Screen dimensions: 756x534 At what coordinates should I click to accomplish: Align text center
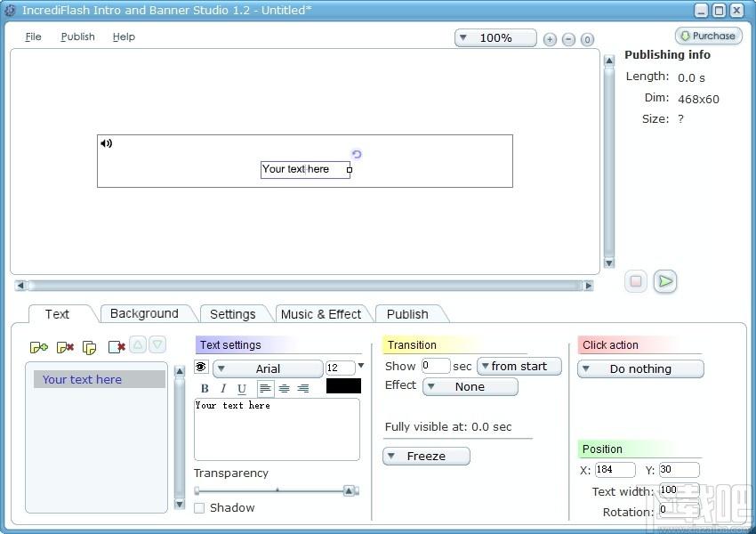284,388
